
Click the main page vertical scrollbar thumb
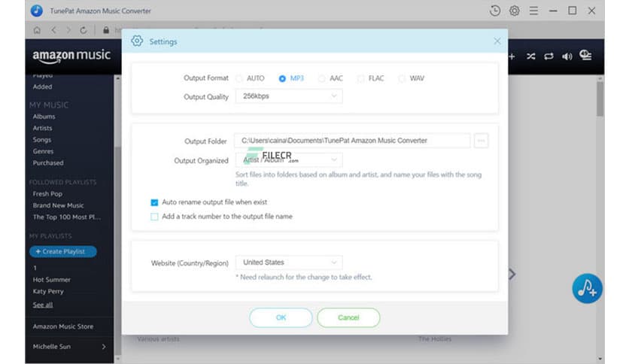tap(600, 99)
